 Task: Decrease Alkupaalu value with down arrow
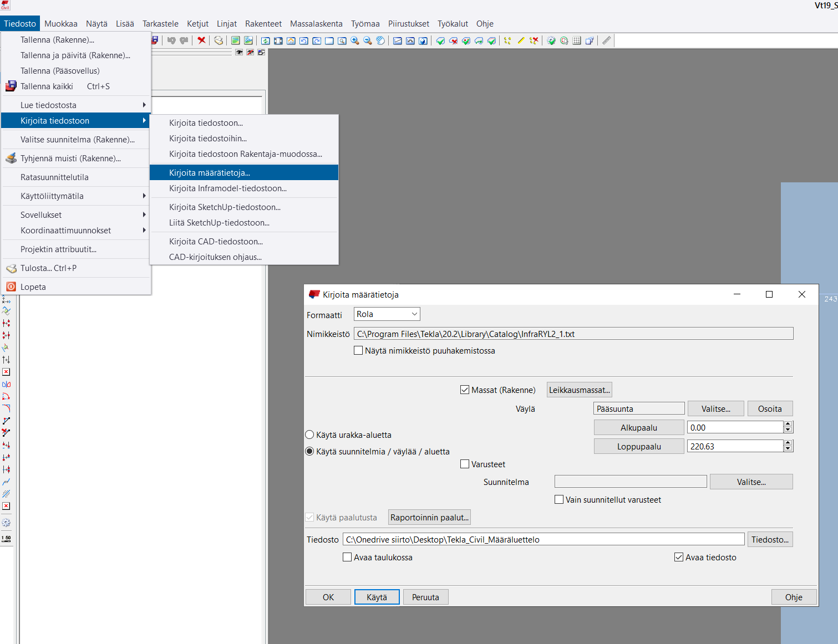tap(788, 430)
